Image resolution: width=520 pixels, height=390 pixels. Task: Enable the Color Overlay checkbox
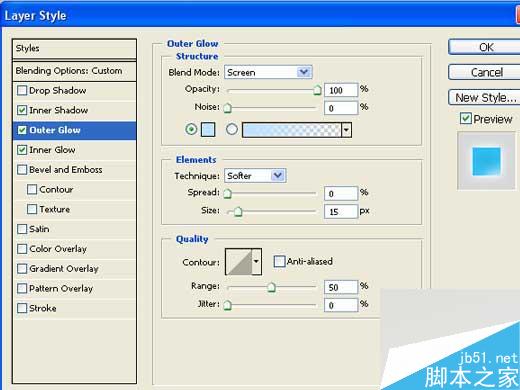pyautogui.click(x=22, y=249)
